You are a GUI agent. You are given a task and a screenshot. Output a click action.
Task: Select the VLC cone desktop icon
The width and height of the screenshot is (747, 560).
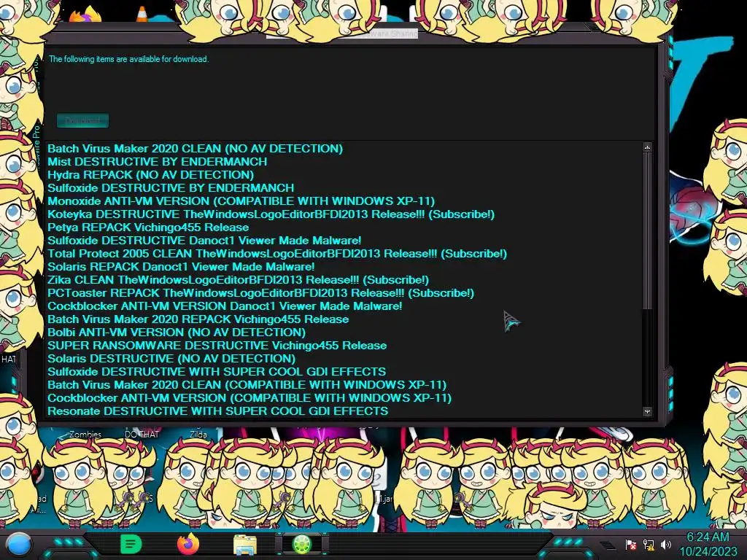point(142,14)
